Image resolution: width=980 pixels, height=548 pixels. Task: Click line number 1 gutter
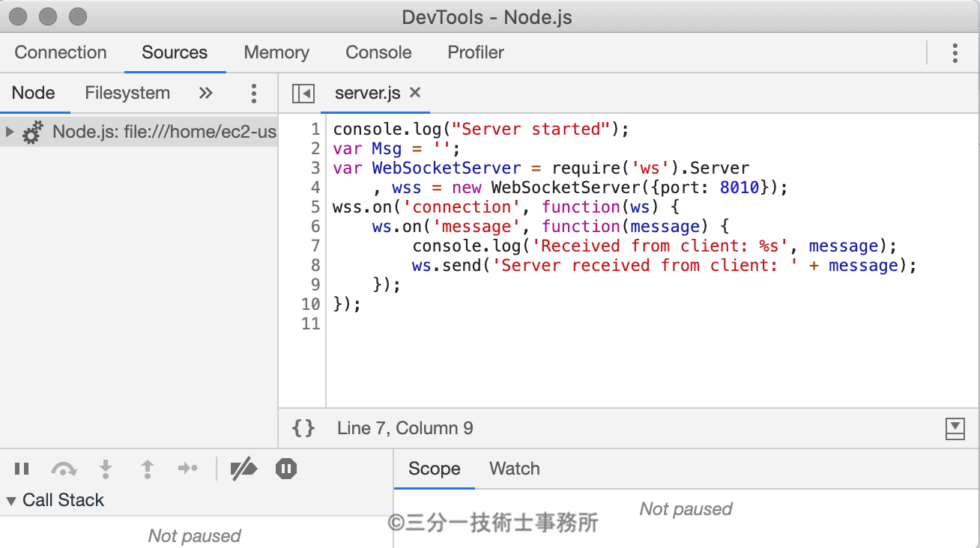tap(315, 129)
